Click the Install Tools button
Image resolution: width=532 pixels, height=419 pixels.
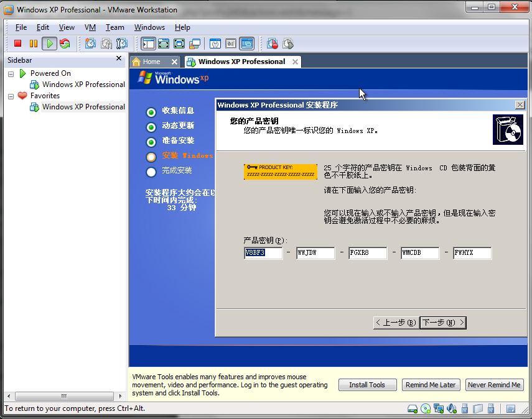366,385
